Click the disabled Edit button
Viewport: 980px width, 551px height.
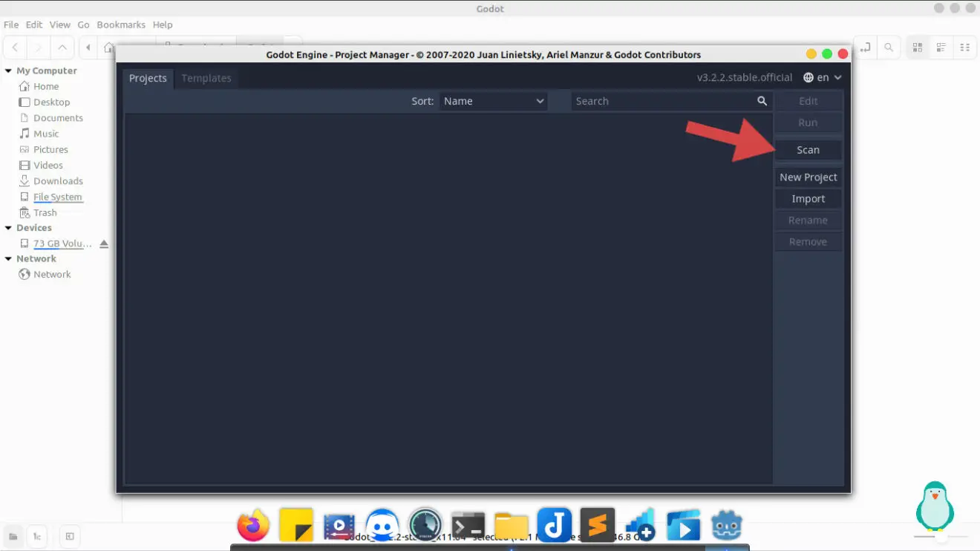(x=808, y=101)
